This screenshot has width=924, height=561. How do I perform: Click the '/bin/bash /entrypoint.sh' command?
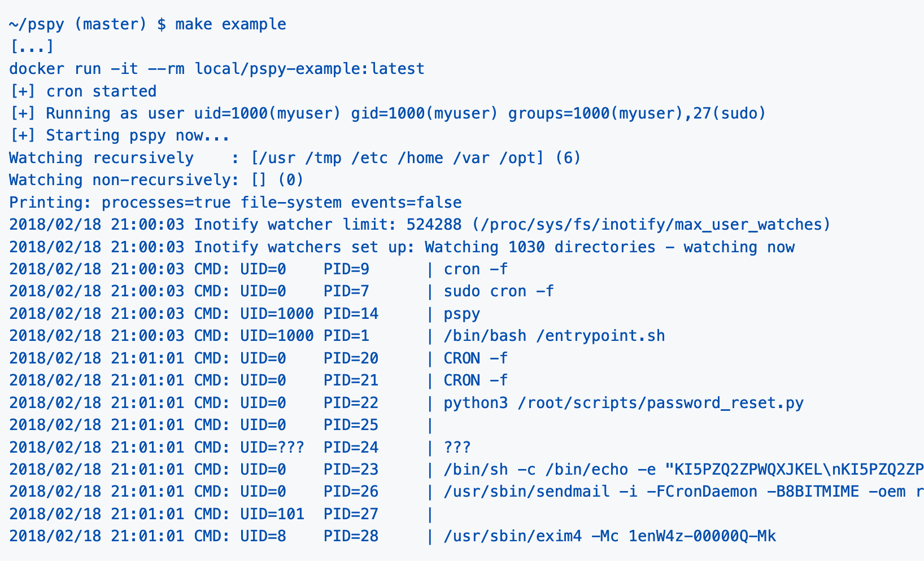tap(554, 336)
